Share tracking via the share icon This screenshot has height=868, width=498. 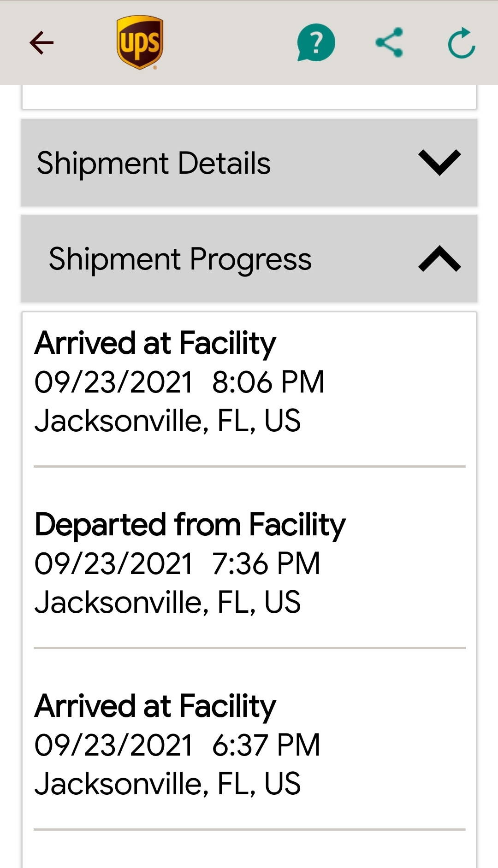click(390, 42)
